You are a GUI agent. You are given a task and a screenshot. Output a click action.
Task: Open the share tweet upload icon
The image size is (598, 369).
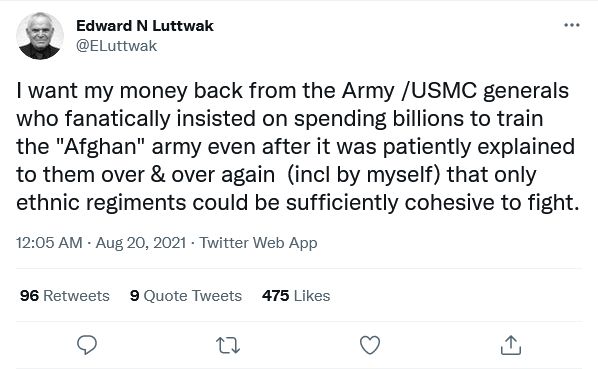[511, 345]
